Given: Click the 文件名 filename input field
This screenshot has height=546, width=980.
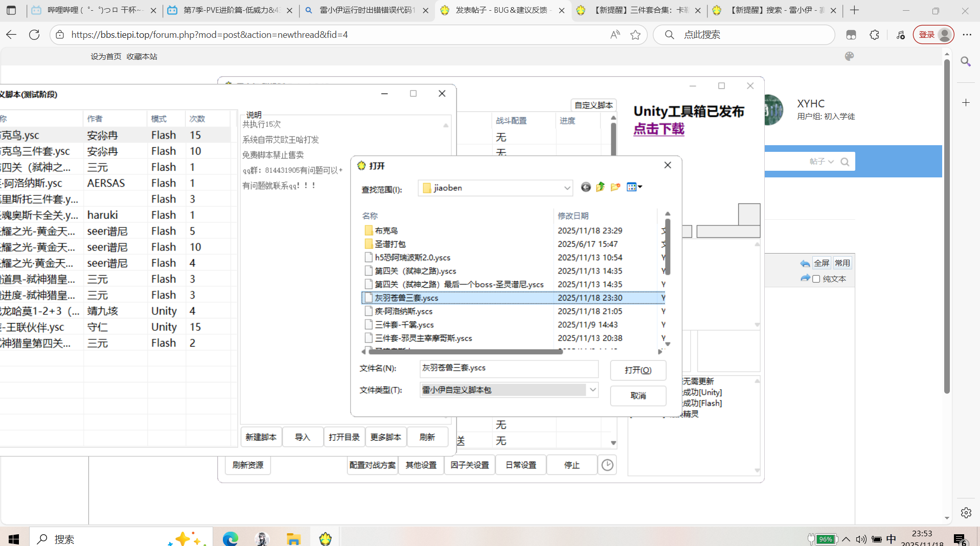Looking at the screenshot, I should pos(509,368).
